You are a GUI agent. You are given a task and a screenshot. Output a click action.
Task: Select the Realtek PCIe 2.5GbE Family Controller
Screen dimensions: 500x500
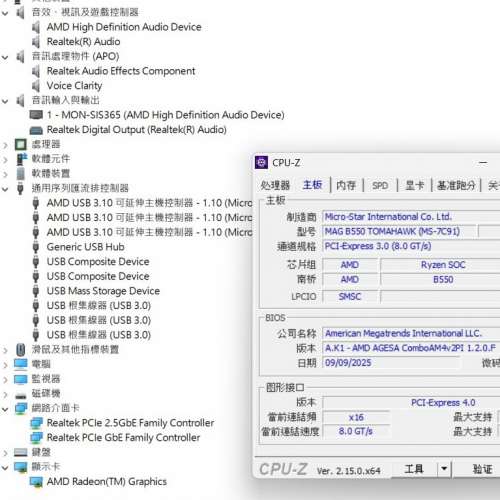pos(130,423)
